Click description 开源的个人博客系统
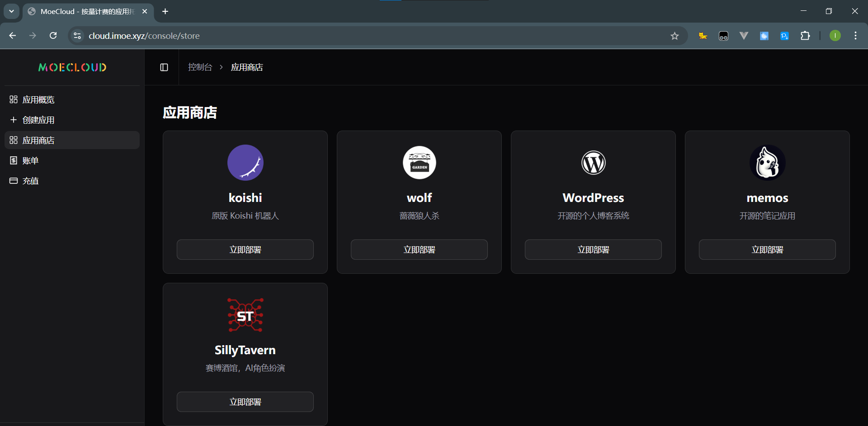The height and width of the screenshot is (426, 868). click(593, 216)
